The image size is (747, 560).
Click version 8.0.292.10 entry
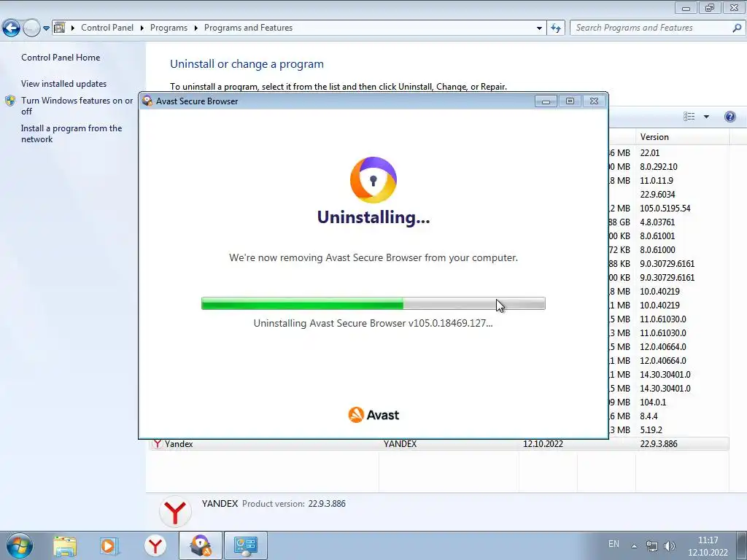click(659, 167)
